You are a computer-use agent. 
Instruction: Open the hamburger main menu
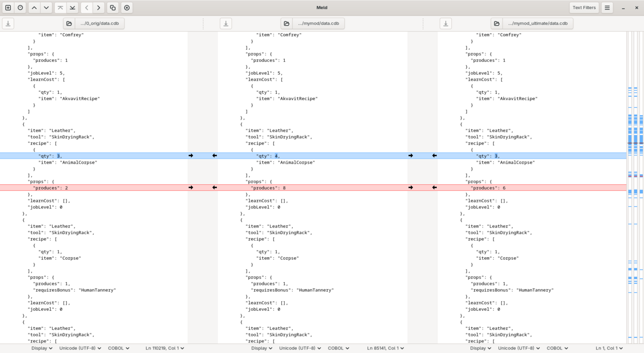607,8
